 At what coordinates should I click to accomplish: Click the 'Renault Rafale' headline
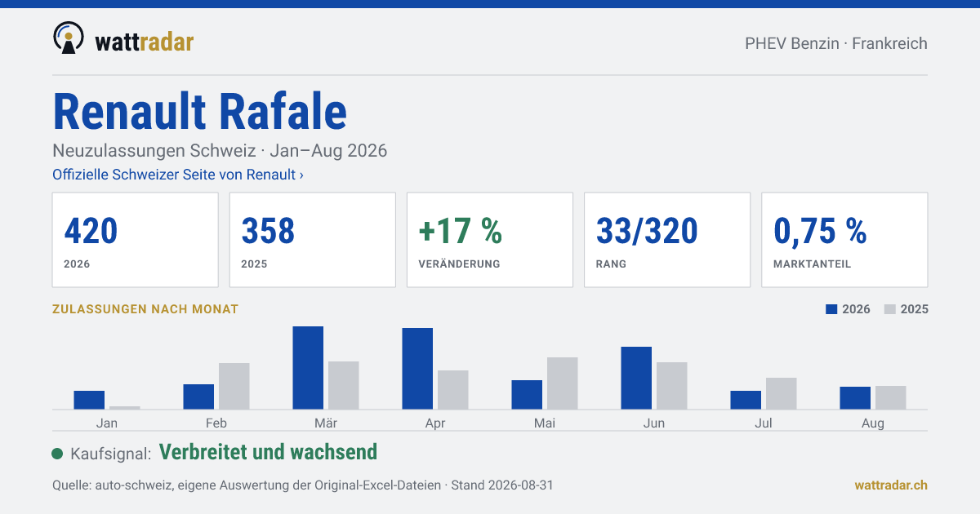(200, 111)
